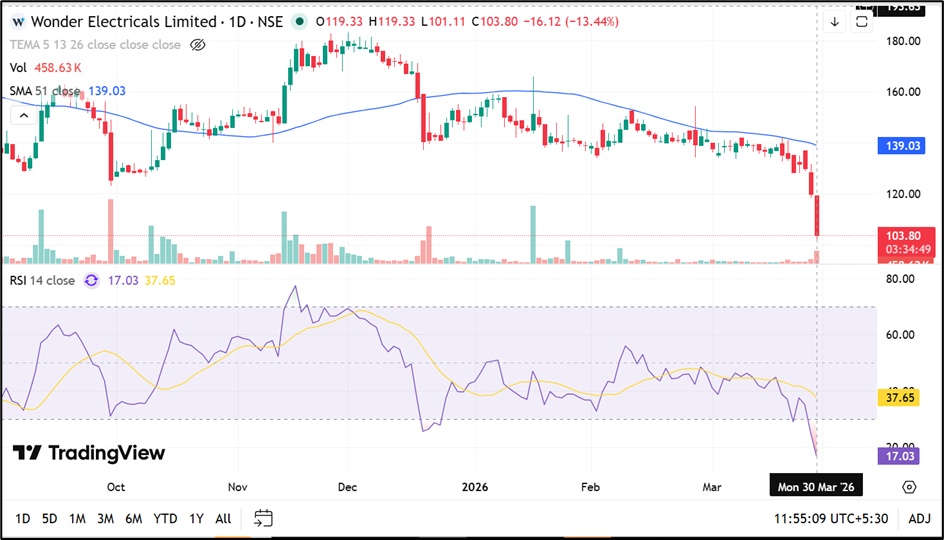Collapse the indicator legend with chevron button

pyautogui.click(x=20, y=116)
